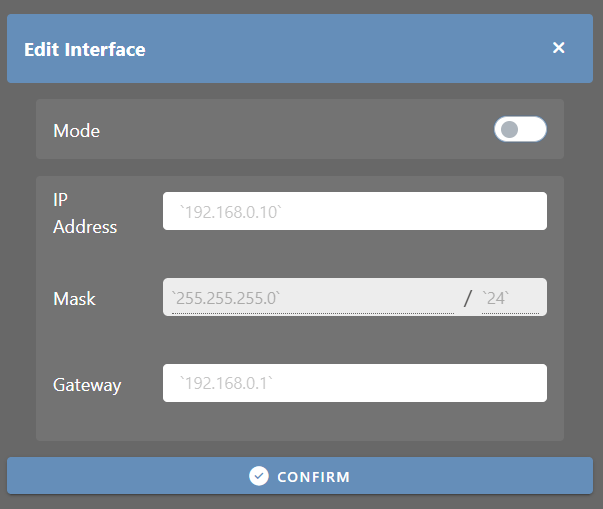Click the IP Address label
Viewport: 603px width, 509px height.
pyautogui.click(x=85, y=213)
